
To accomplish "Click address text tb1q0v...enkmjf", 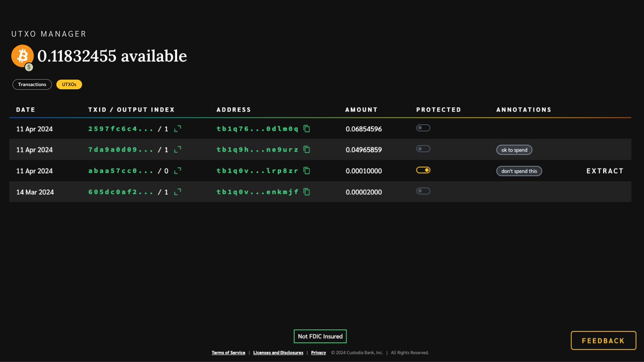I will pos(258,191).
